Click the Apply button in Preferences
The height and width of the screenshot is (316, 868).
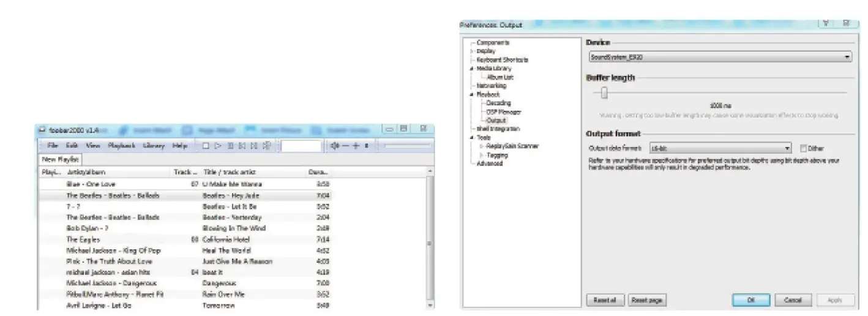tap(836, 300)
